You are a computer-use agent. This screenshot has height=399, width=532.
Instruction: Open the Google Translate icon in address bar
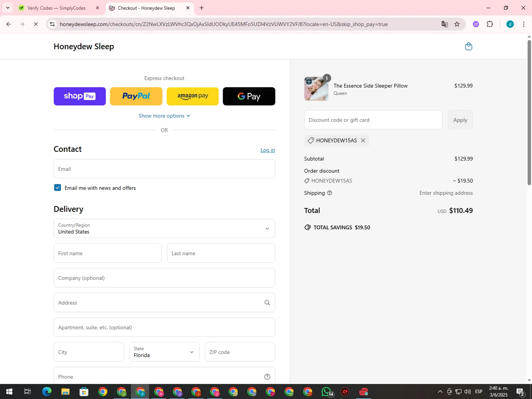[x=444, y=24]
